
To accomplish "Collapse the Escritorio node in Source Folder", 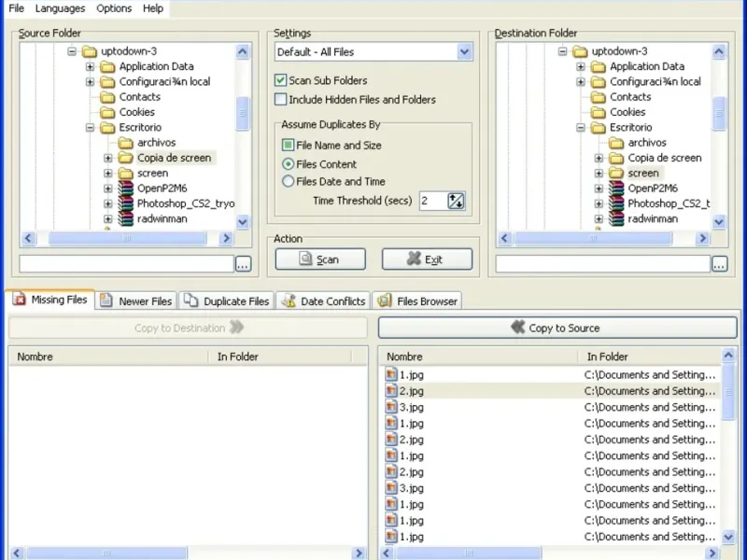I will pyautogui.click(x=90, y=127).
